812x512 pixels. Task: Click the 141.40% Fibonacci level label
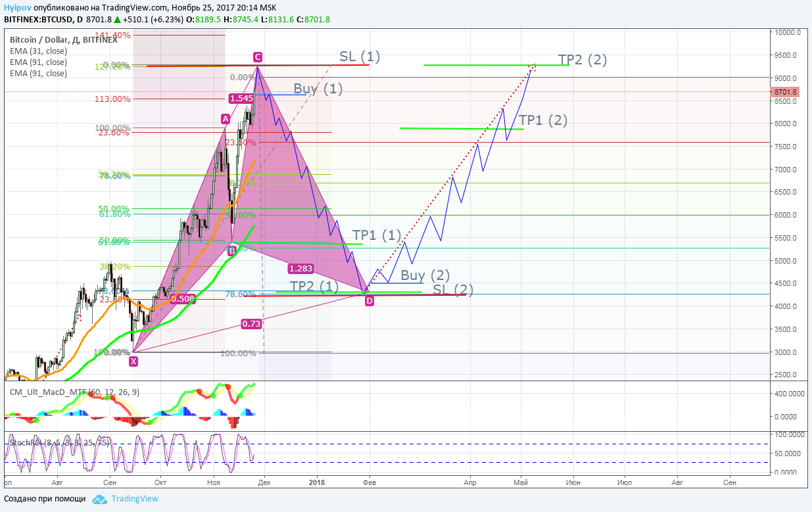click(x=112, y=35)
